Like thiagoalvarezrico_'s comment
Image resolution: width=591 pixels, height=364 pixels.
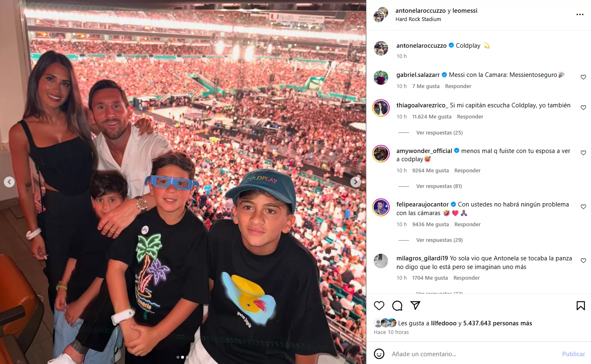click(x=583, y=107)
